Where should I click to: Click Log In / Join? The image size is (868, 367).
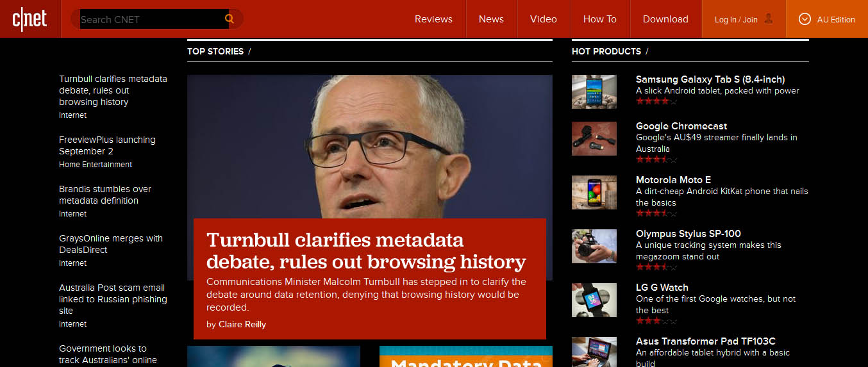(736, 20)
